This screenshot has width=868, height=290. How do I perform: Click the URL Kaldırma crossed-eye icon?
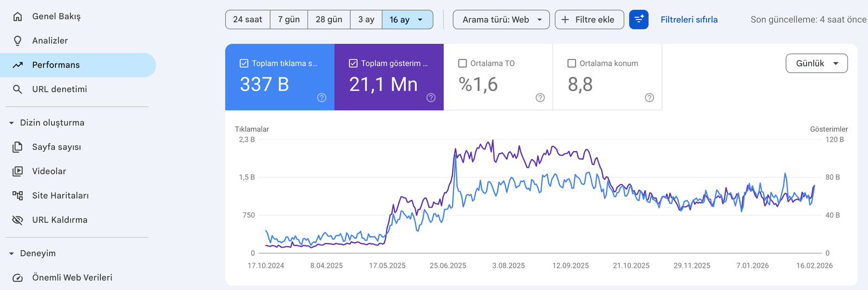point(17,220)
